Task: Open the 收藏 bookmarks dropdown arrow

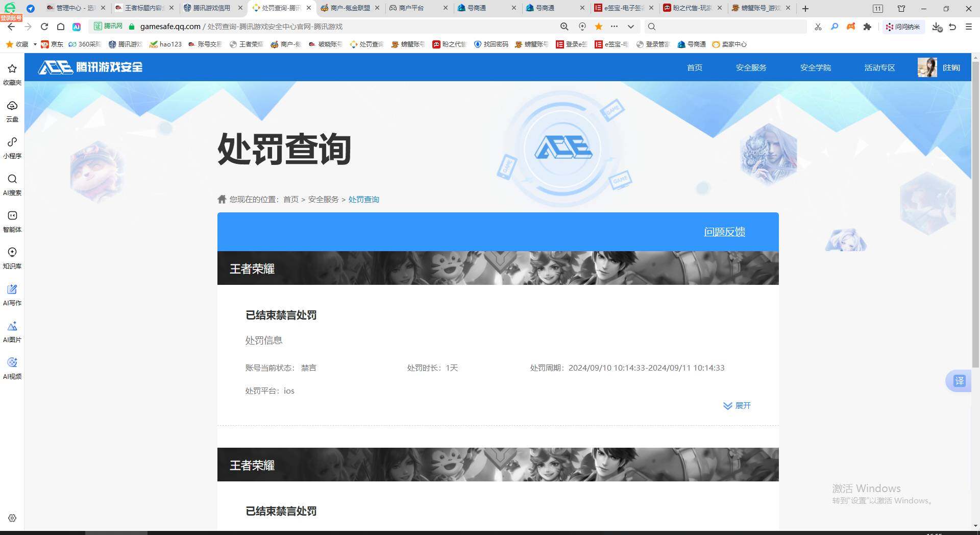Action: pyautogui.click(x=35, y=44)
